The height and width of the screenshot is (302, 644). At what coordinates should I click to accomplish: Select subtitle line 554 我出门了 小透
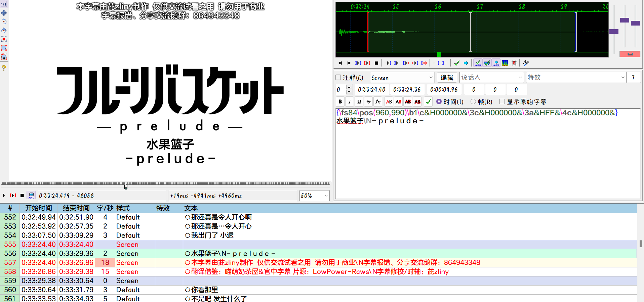tap(318, 235)
